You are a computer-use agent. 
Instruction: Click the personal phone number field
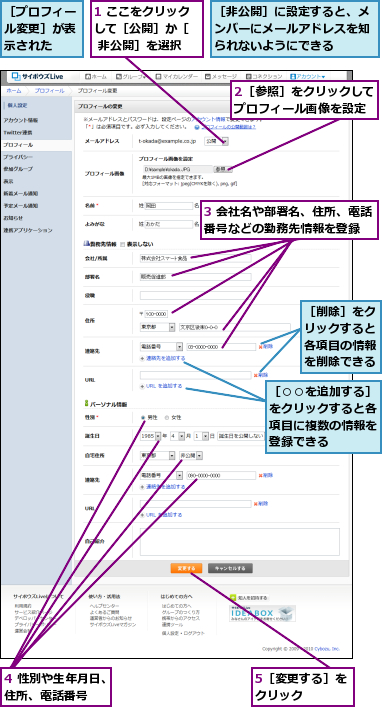click(221, 475)
